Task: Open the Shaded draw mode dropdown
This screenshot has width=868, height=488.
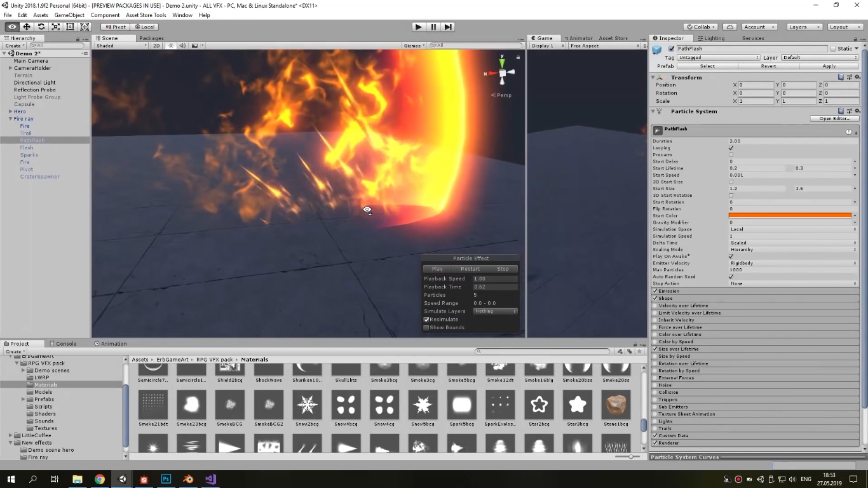Action: click(x=119, y=45)
